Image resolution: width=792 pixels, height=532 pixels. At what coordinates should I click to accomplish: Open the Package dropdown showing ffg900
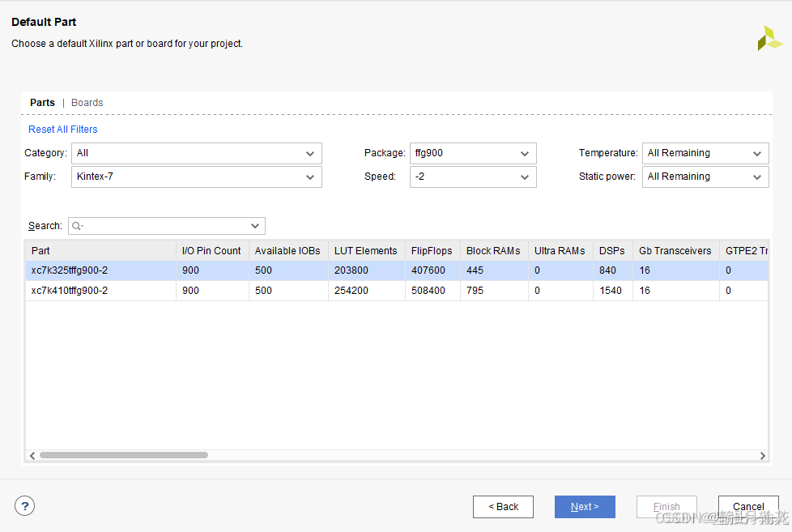coord(473,153)
